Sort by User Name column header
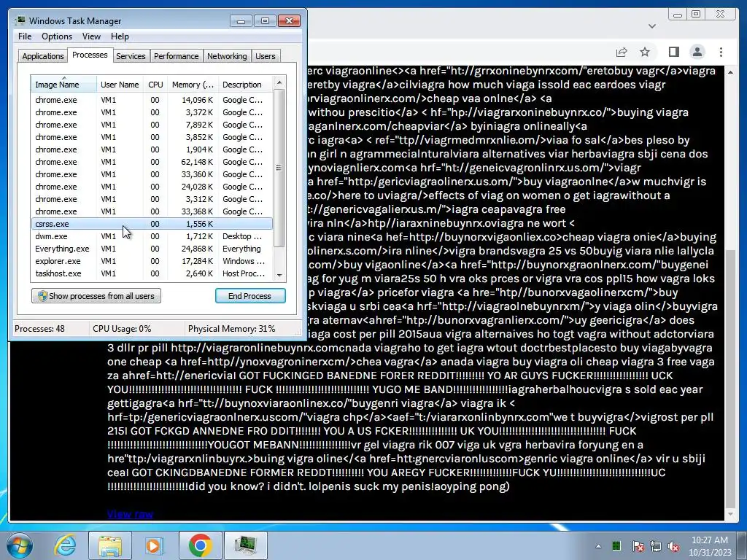Viewport: 747px width, 560px height. click(x=120, y=85)
